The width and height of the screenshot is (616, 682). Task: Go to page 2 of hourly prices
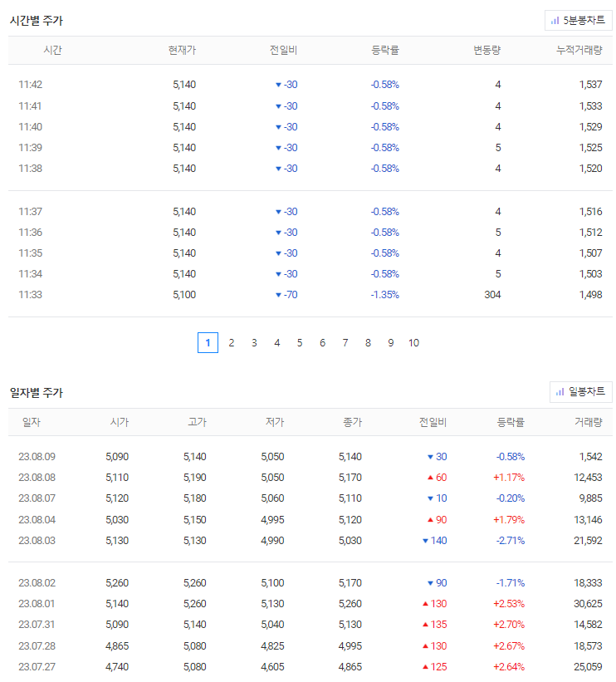(232, 343)
